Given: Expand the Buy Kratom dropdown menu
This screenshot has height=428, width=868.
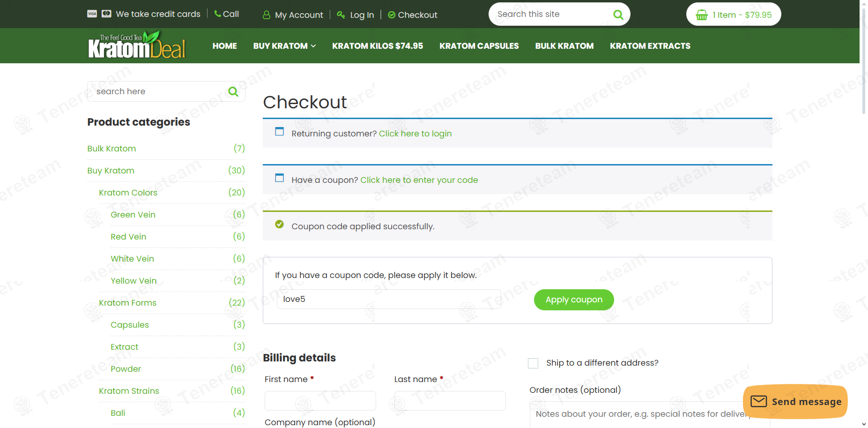Looking at the screenshot, I should [x=284, y=46].
